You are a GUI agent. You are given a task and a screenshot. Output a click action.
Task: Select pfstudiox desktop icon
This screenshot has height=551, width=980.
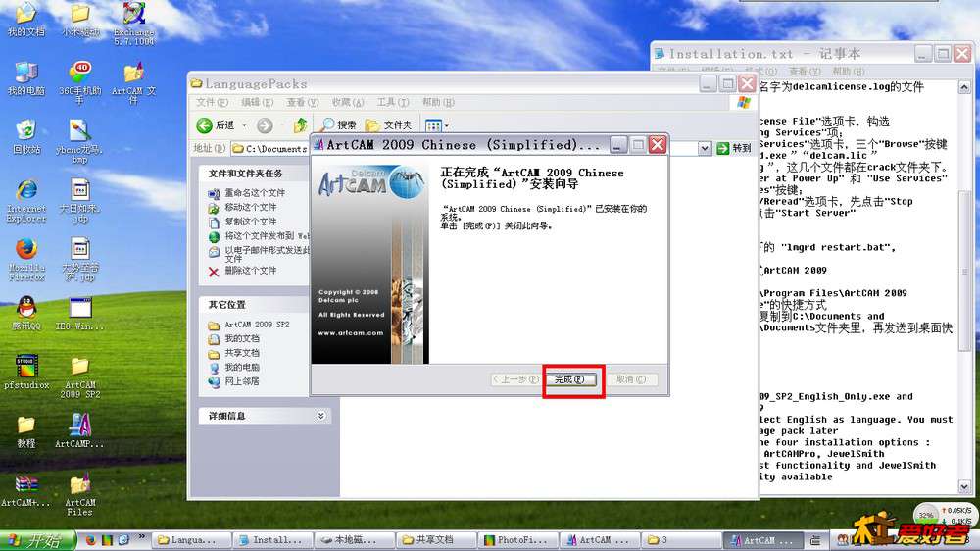(x=26, y=372)
